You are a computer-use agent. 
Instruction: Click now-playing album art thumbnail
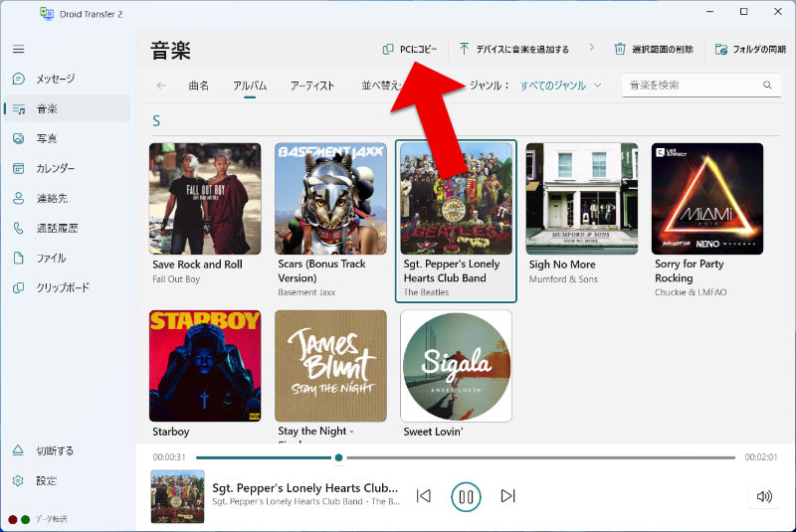177,496
